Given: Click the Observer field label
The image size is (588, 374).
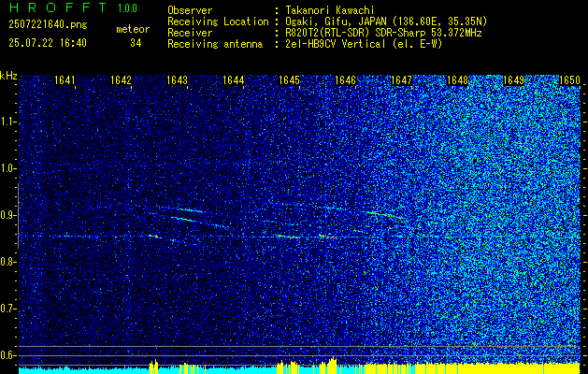Looking at the screenshot, I should click(x=190, y=10).
